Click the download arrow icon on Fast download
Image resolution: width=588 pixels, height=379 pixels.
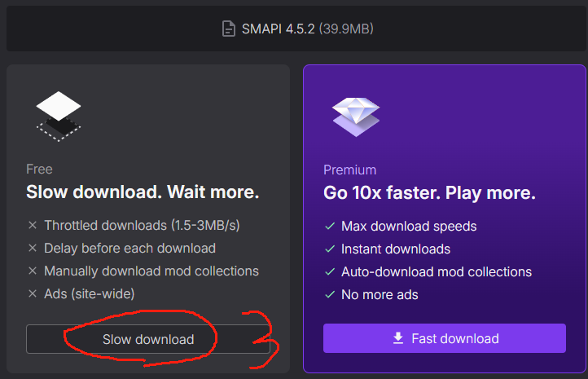tap(398, 338)
